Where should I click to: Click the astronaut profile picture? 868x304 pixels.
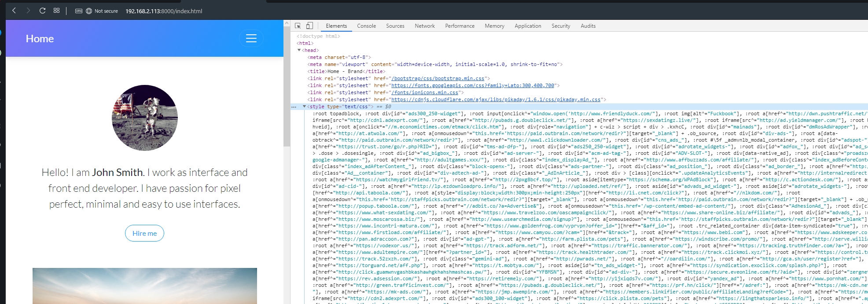point(145,118)
